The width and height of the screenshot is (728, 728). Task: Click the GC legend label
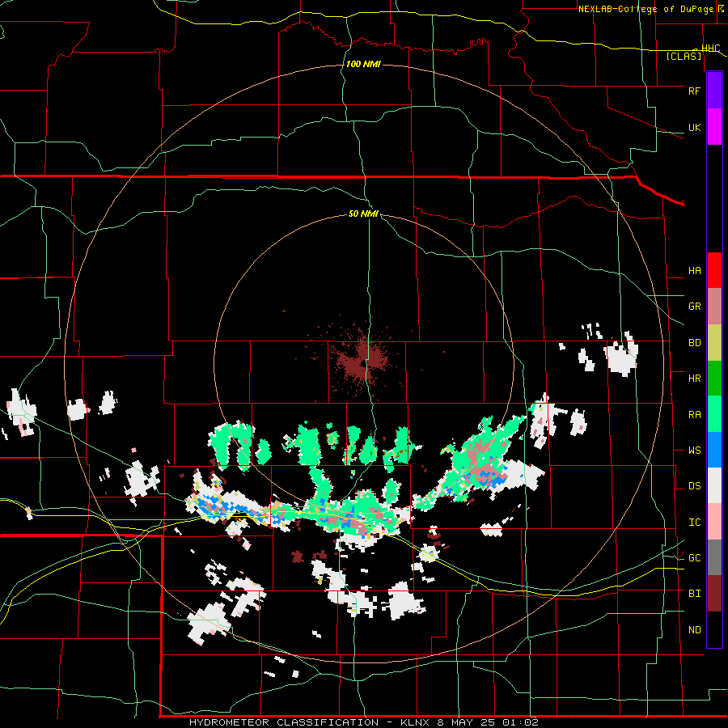(694, 558)
